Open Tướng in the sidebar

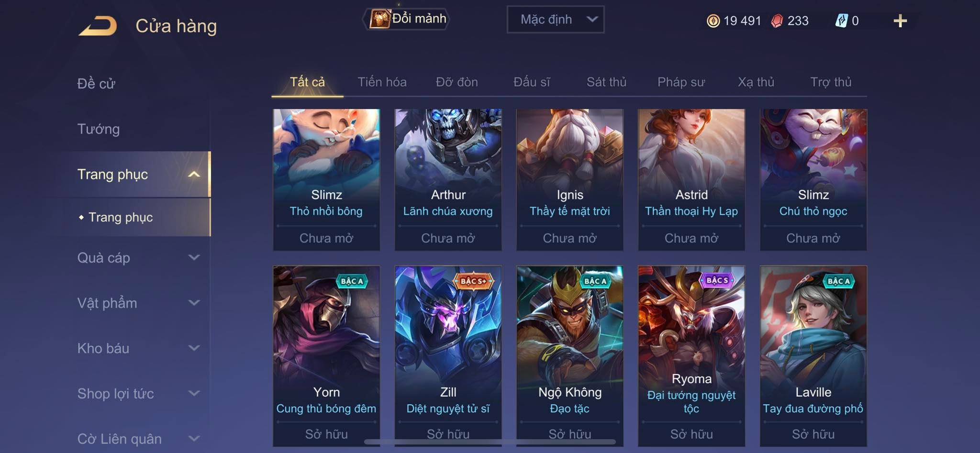point(99,129)
